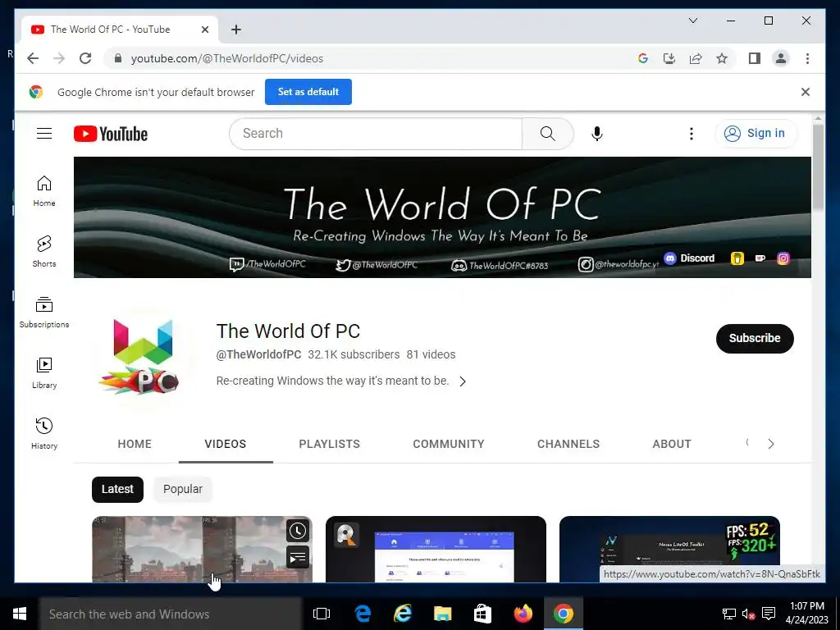Screen dimensions: 840x630
Task: Open Library in the sidebar
Action: [44, 373]
